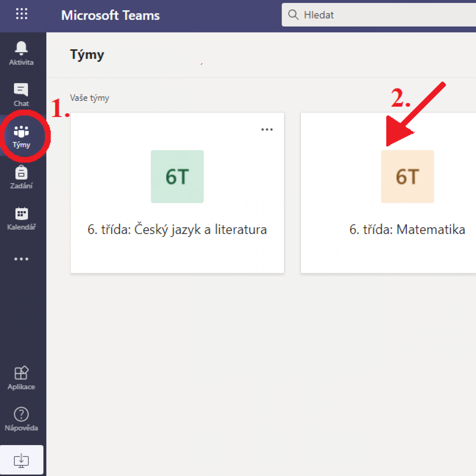
Task: Open more options on Český jazyk team
Action: coord(267,129)
